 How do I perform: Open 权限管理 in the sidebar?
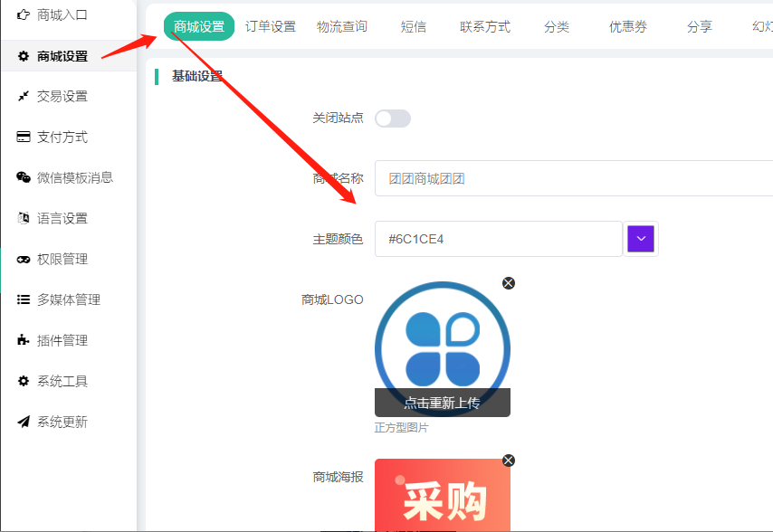coord(62,260)
